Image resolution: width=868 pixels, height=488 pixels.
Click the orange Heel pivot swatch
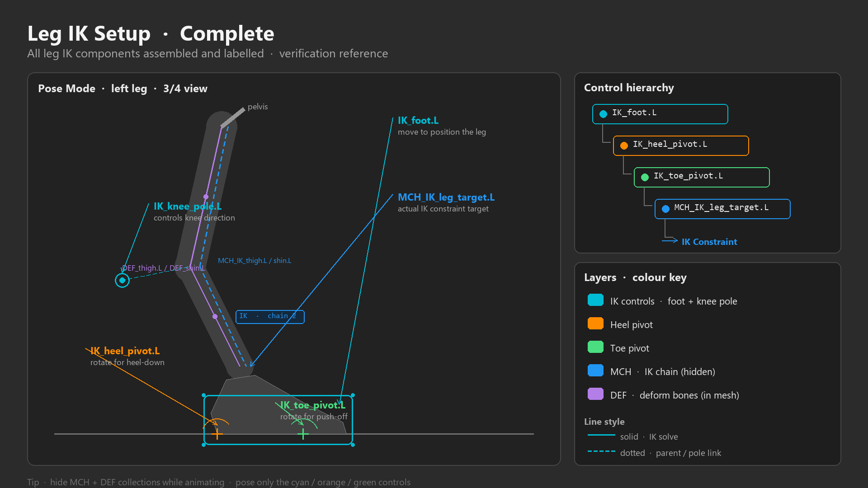click(595, 324)
